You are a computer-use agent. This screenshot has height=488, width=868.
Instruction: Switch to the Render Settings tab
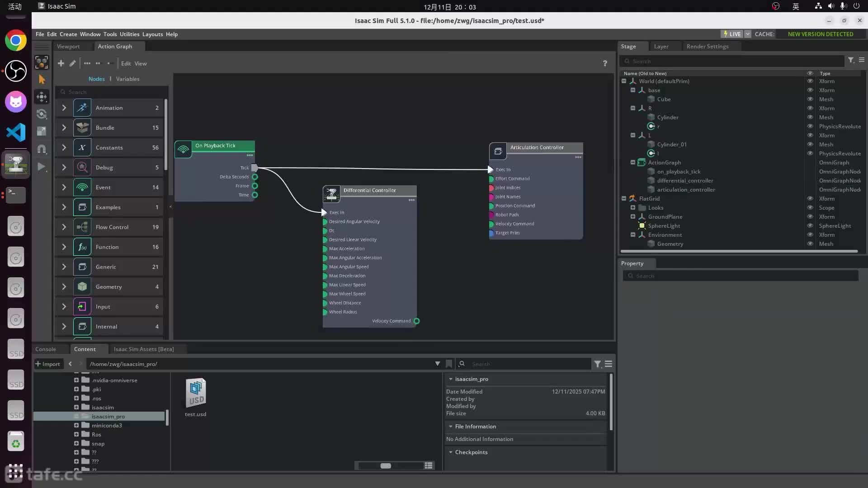coord(707,46)
